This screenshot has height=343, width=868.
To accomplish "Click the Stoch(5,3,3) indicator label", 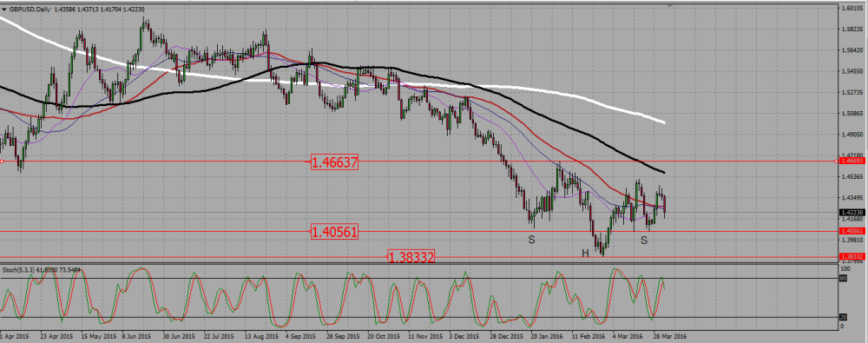I will (x=18, y=270).
